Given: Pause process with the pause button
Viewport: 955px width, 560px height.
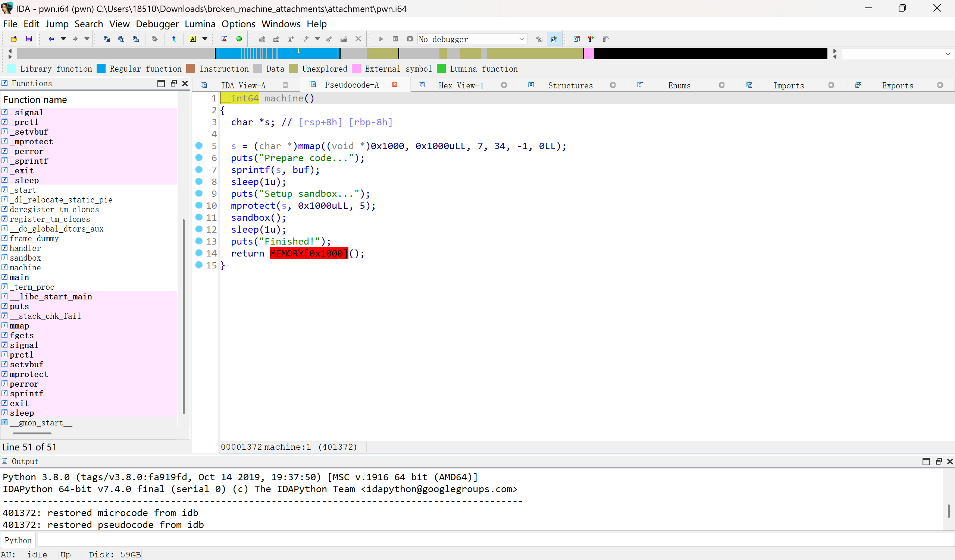Looking at the screenshot, I should click(395, 39).
